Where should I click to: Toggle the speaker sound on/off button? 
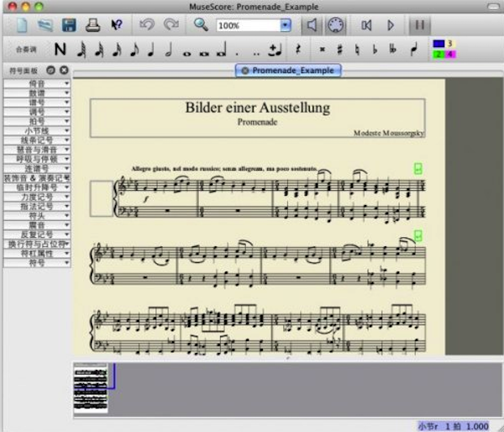(312, 25)
